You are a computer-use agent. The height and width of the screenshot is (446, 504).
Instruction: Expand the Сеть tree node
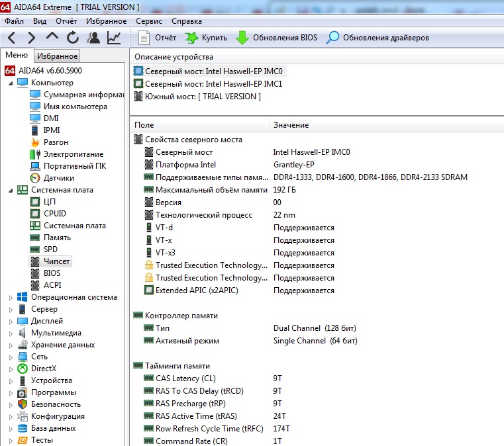point(11,357)
